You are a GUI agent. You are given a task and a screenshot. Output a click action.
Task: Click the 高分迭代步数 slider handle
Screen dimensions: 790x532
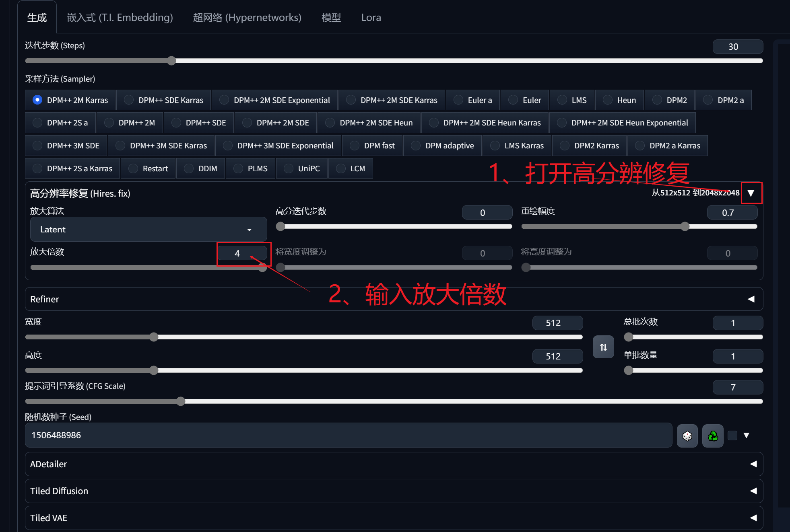[x=281, y=226]
